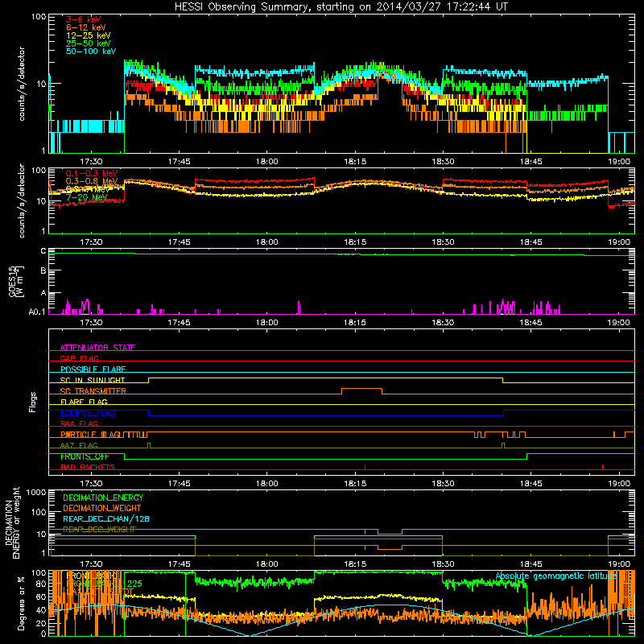The image size is (644, 644).
Task: Click the blue ECLIPSE_FLAG label
Action: pyautogui.click(x=88, y=413)
